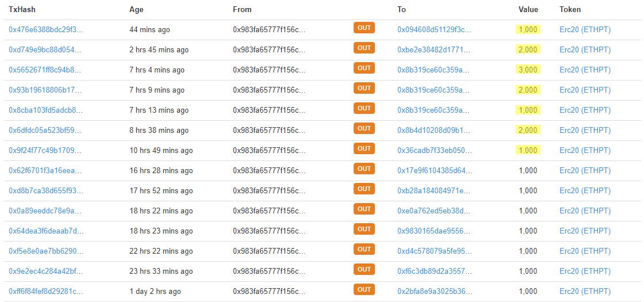The image size is (644, 302).
Task: Click OUT badge in 1 day 2 hrs row
Action: (x=364, y=290)
